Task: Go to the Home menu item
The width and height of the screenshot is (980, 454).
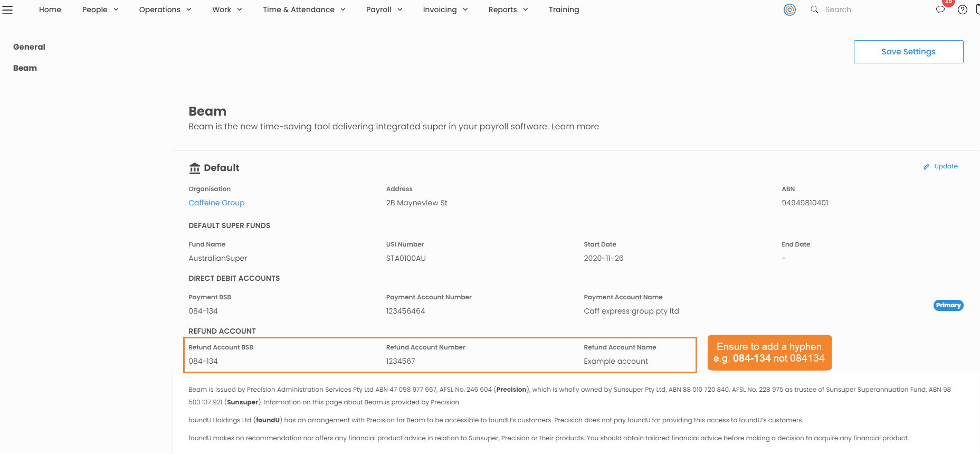Action: click(x=50, y=10)
